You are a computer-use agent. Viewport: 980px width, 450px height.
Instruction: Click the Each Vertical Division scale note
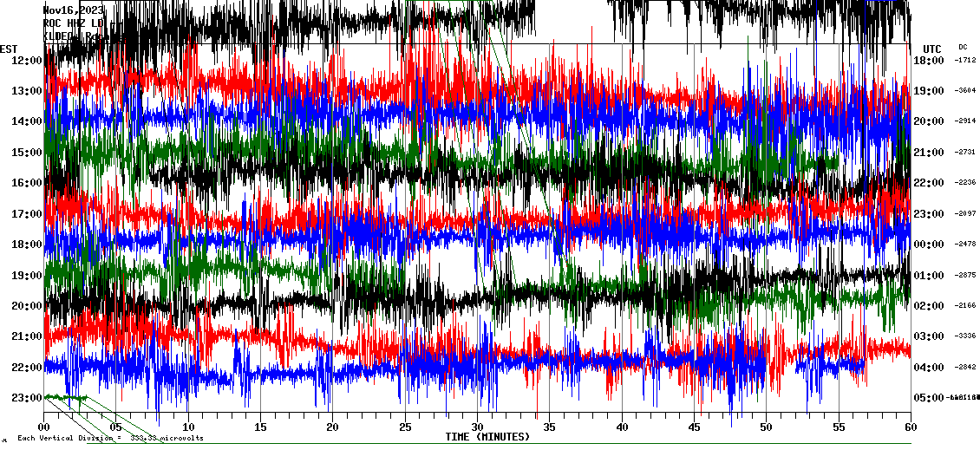click(110, 439)
